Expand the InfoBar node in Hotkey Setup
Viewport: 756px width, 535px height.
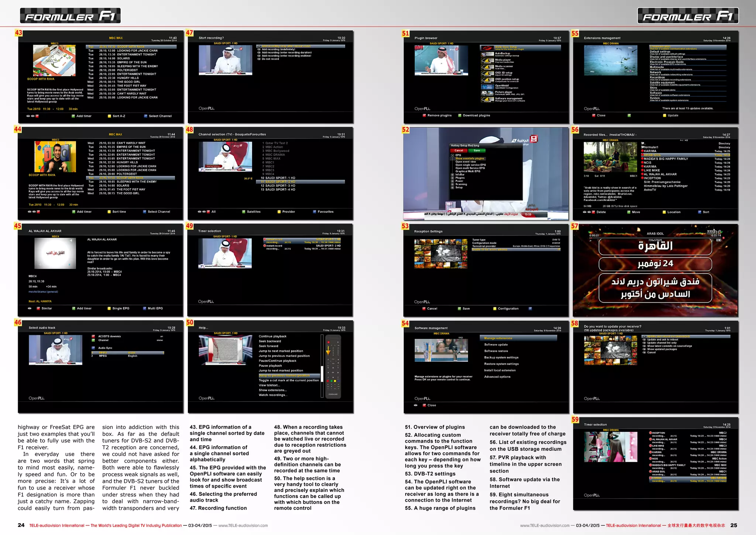point(452,174)
